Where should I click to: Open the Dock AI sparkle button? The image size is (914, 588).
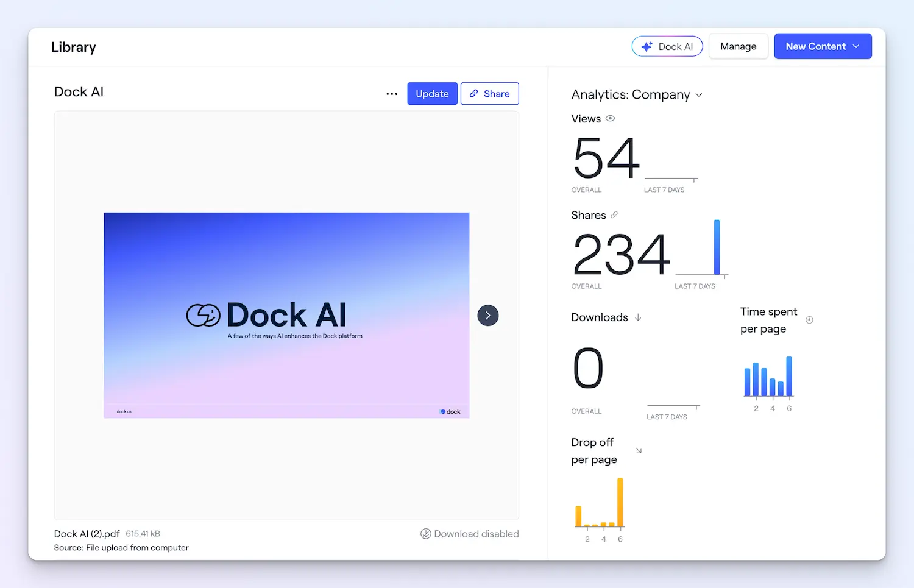tap(667, 46)
